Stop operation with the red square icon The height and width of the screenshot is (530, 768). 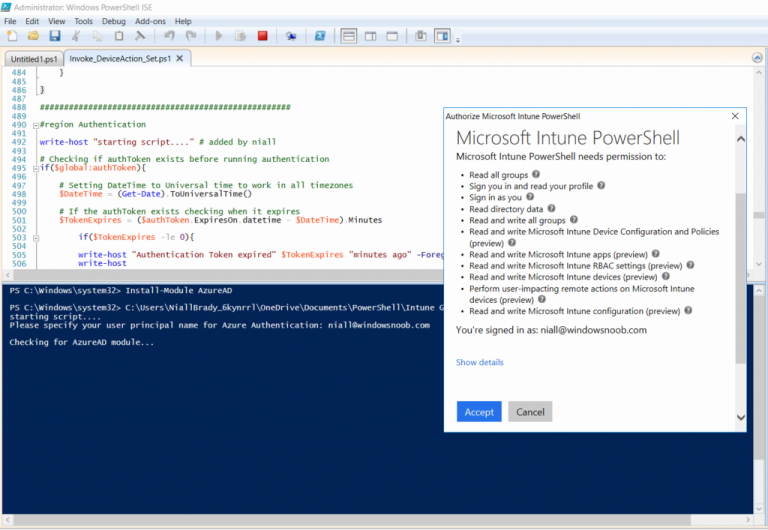pyautogui.click(x=263, y=36)
